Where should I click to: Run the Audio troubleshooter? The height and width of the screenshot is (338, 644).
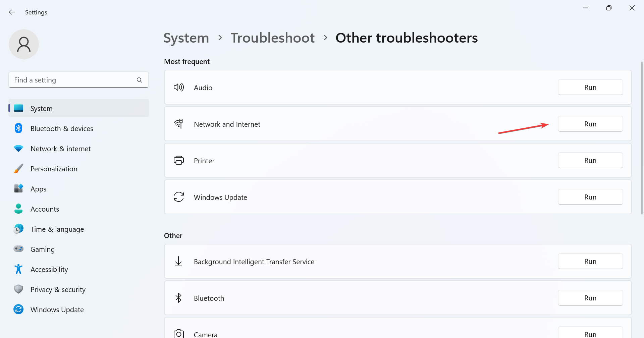point(590,88)
